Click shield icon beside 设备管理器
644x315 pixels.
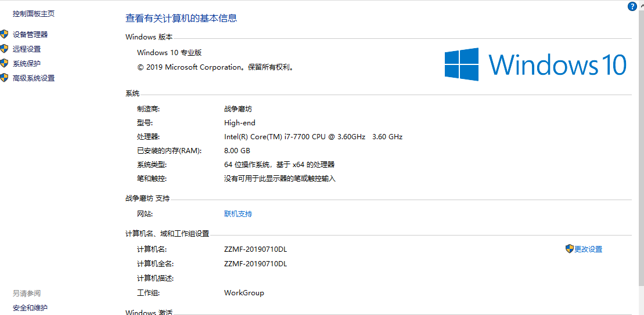coord(4,34)
